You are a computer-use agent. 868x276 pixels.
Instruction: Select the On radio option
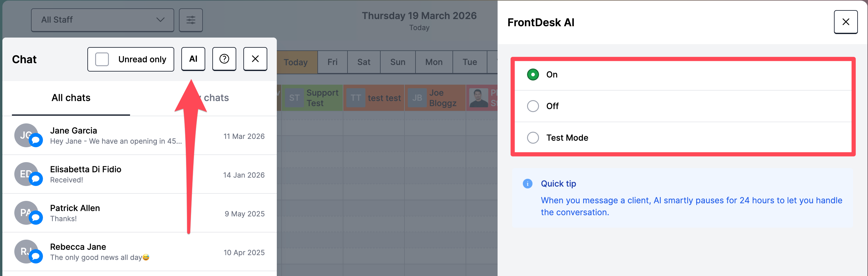[533, 75]
